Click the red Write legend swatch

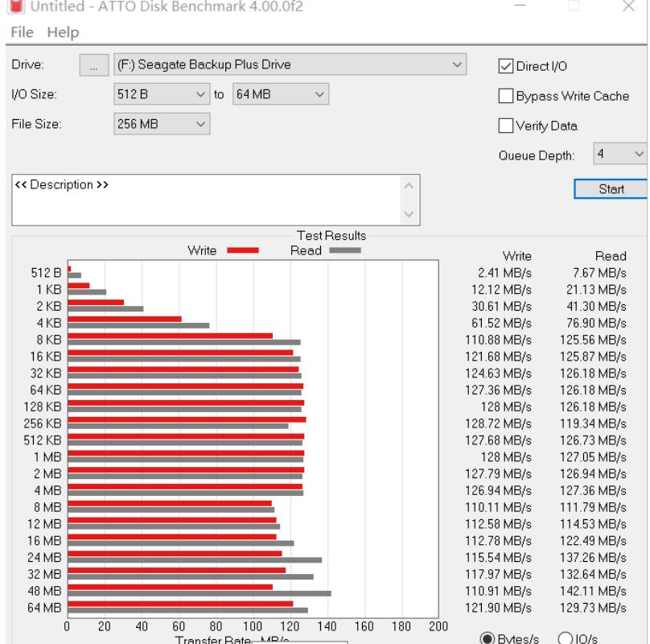click(x=243, y=250)
